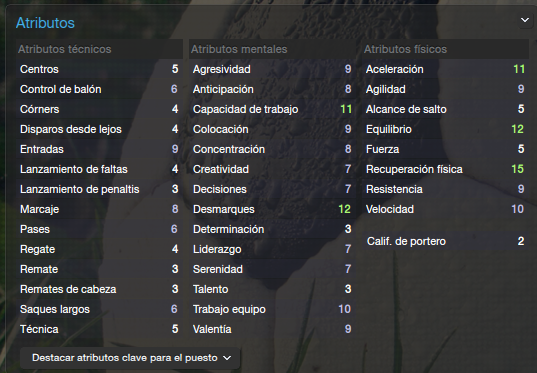Select the Atributos físicos column header
Screen dimensions: 537x373
click(446, 49)
